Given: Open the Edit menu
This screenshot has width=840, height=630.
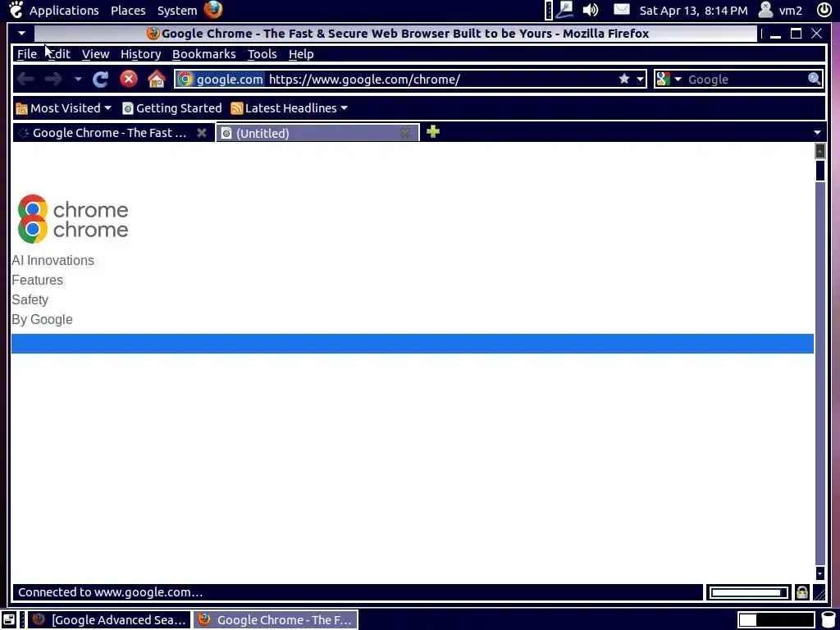Looking at the screenshot, I should pyautogui.click(x=59, y=54).
